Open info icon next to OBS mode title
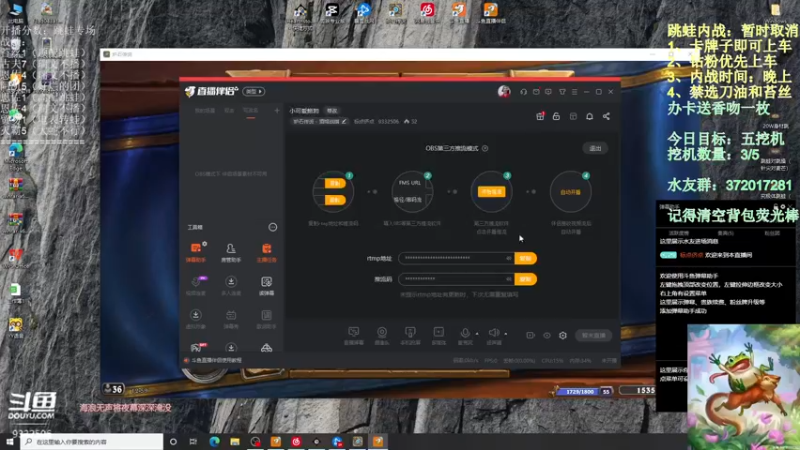Viewport: 800px width, 450px height. pyautogui.click(x=485, y=148)
